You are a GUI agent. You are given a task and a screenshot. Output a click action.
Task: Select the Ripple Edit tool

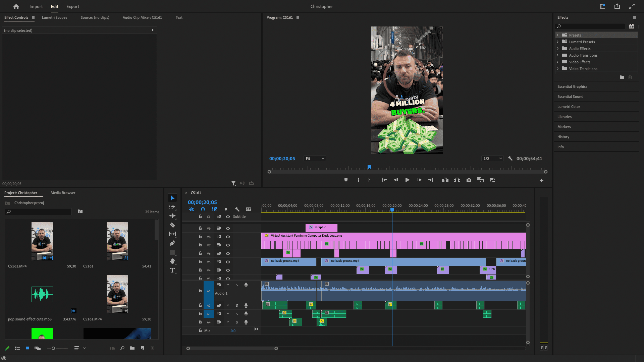(x=172, y=216)
